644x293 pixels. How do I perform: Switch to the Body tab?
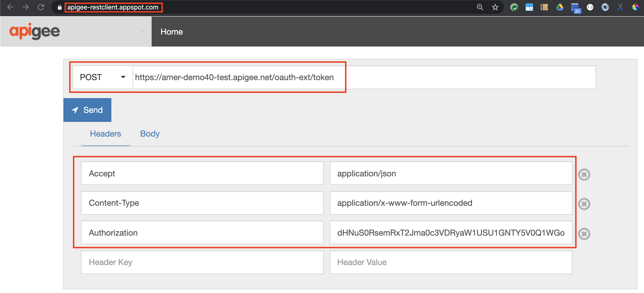coord(150,134)
